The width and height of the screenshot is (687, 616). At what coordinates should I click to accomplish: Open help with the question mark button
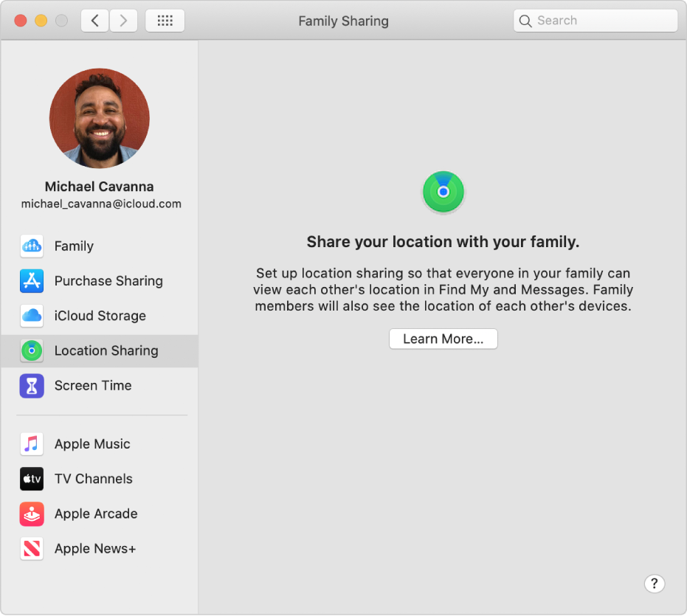[x=654, y=584]
